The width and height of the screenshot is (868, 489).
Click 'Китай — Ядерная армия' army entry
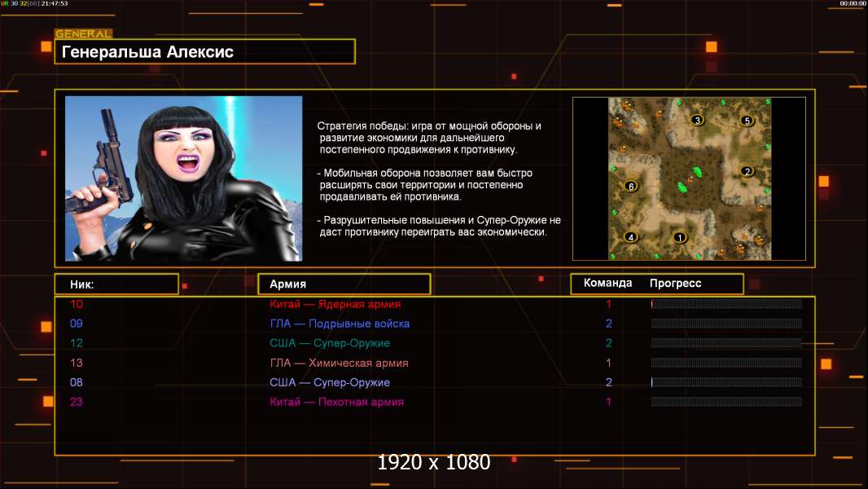[x=335, y=304]
